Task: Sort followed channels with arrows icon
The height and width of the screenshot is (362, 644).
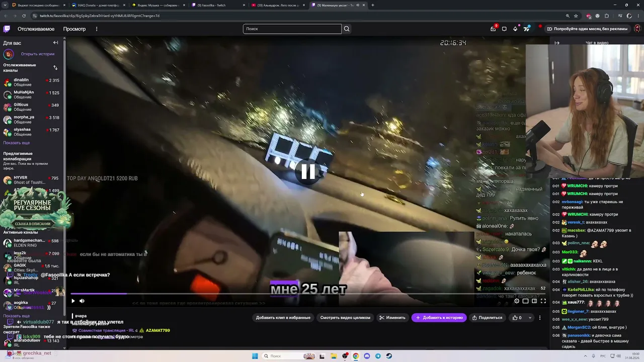Action: pos(55,67)
